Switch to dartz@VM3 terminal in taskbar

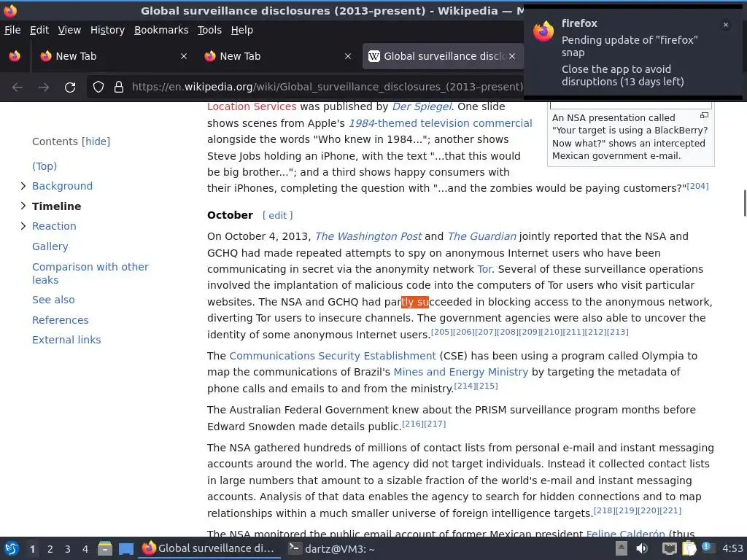click(x=332, y=549)
